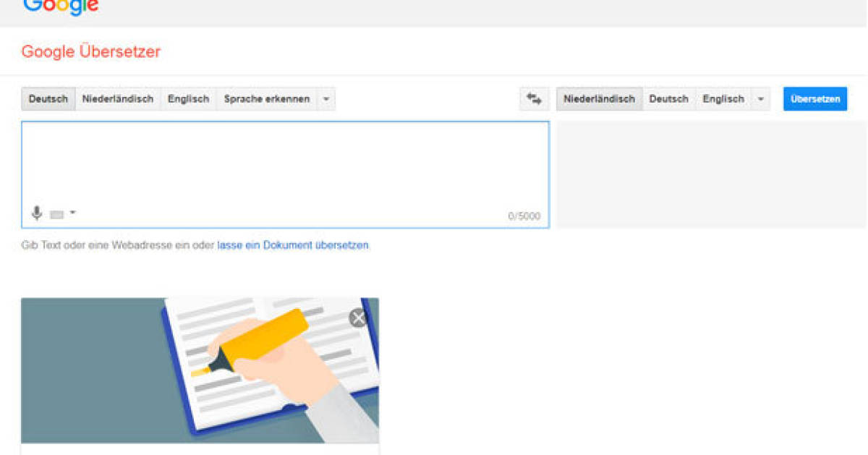
Task: Select Deutsch as source language
Action: pyautogui.click(x=48, y=99)
